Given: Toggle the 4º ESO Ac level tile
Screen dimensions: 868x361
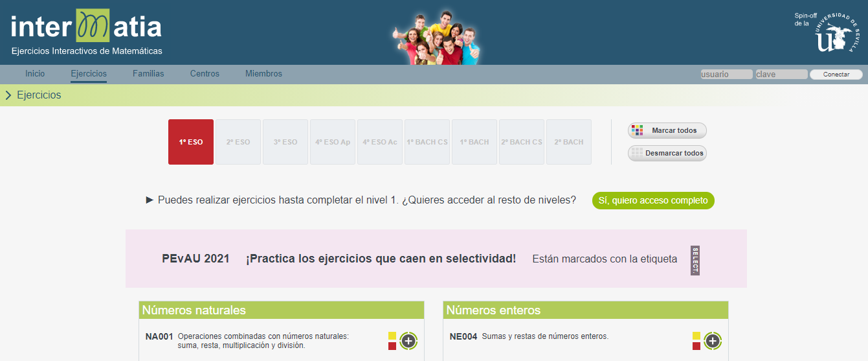Looking at the screenshot, I should tap(380, 142).
